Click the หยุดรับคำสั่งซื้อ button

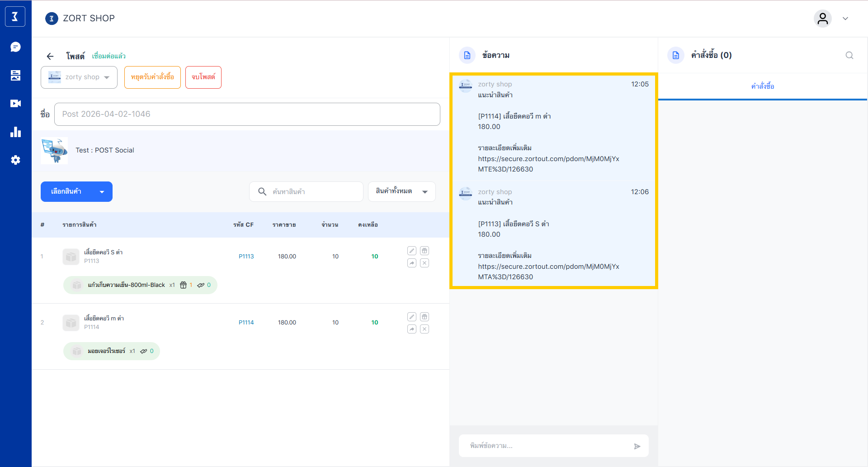[152, 77]
